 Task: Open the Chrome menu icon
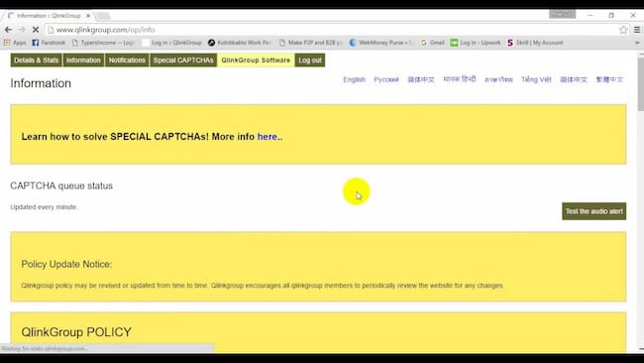(637, 30)
